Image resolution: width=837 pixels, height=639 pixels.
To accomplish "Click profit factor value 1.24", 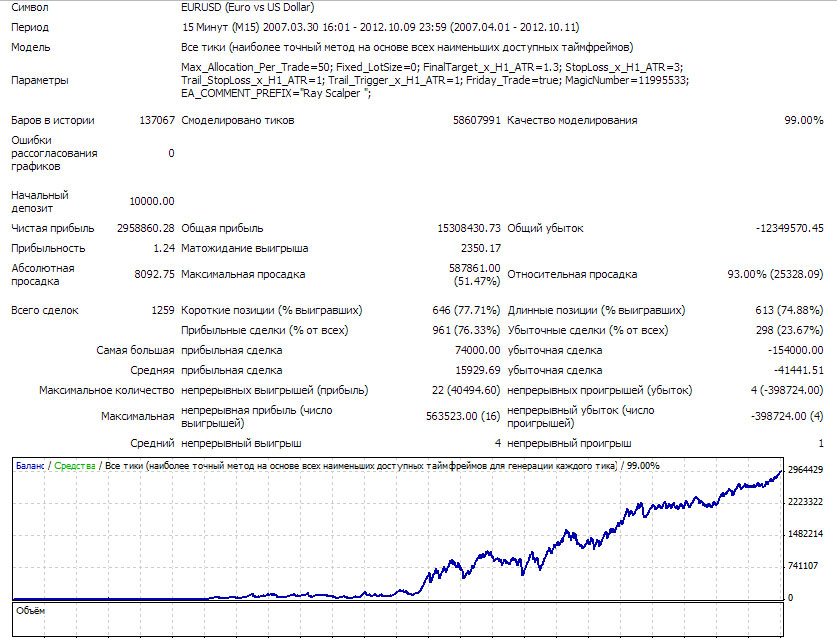I will point(164,249).
